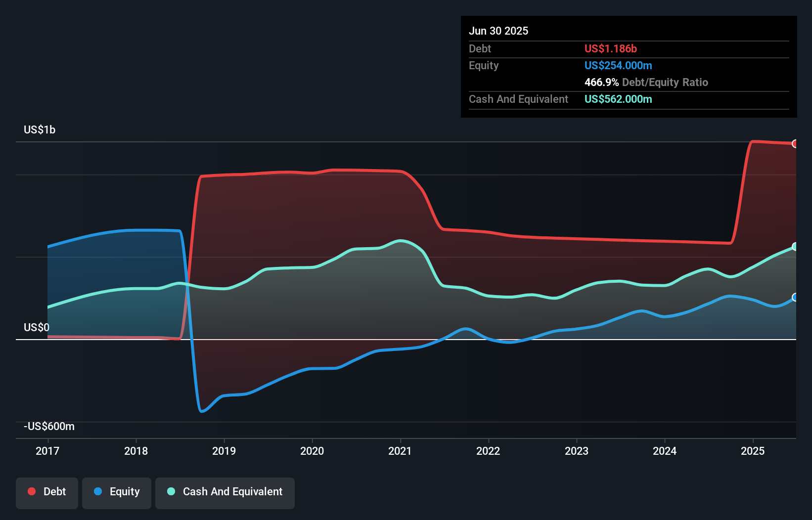Screen dimensions: 812x520
Task: Click the 2021 x-axis label
Action: pos(400,451)
